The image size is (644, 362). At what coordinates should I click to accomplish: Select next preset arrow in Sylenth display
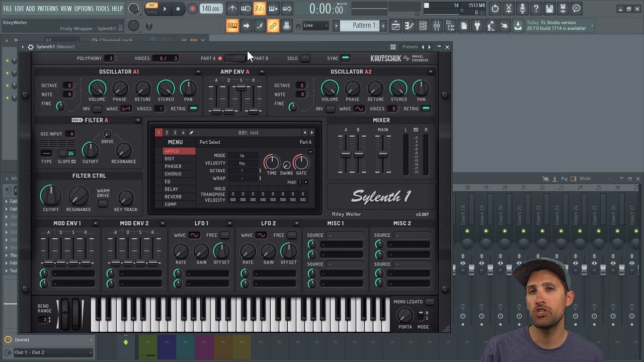click(312, 133)
